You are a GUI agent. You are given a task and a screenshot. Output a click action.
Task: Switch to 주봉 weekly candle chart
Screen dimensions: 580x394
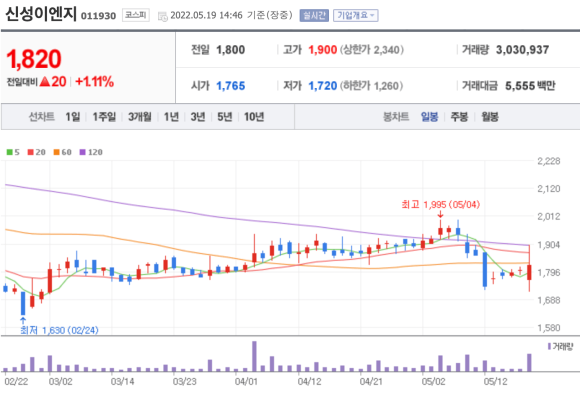coord(459,117)
